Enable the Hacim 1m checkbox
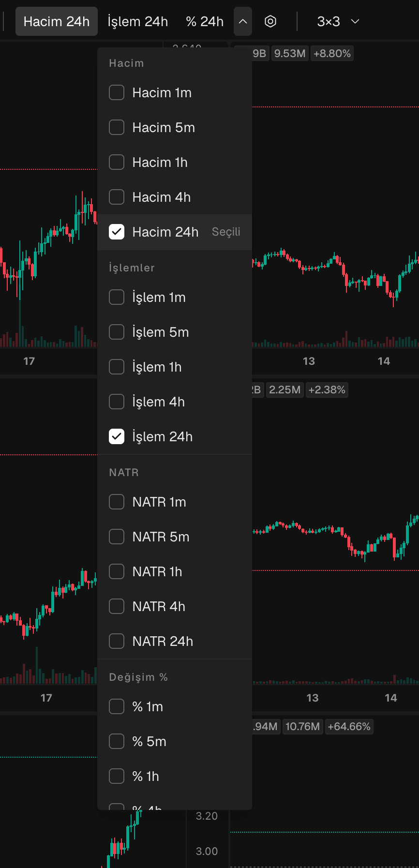 point(117,92)
